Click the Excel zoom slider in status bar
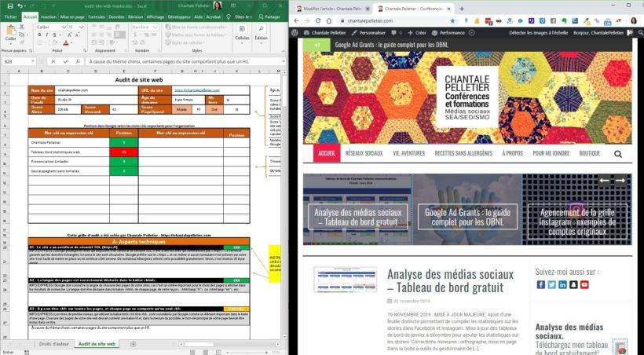 pyautogui.click(x=247, y=353)
